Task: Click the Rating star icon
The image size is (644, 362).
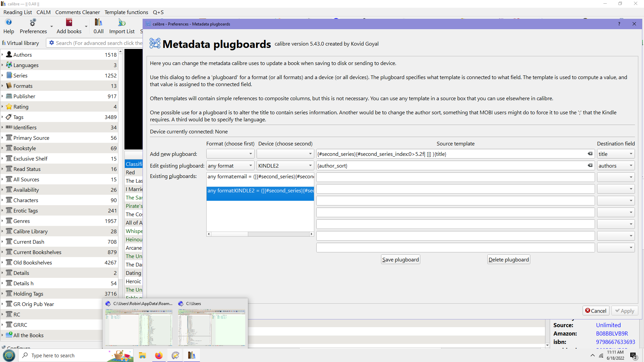Action: pos(9,106)
